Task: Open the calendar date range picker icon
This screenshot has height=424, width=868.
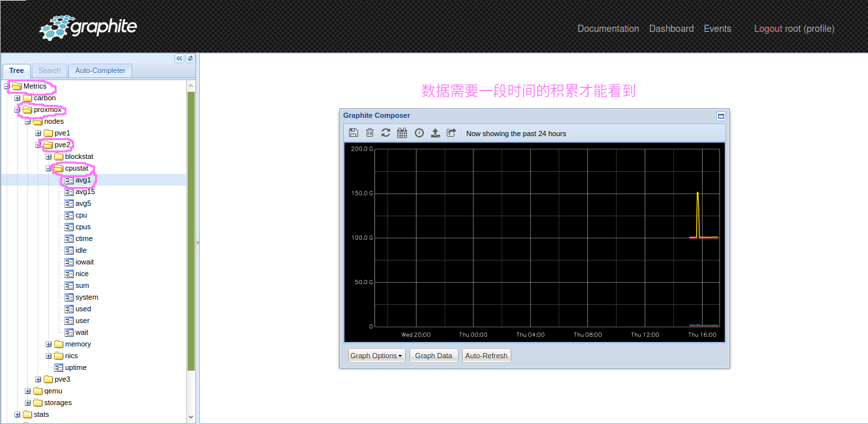Action: [402, 133]
